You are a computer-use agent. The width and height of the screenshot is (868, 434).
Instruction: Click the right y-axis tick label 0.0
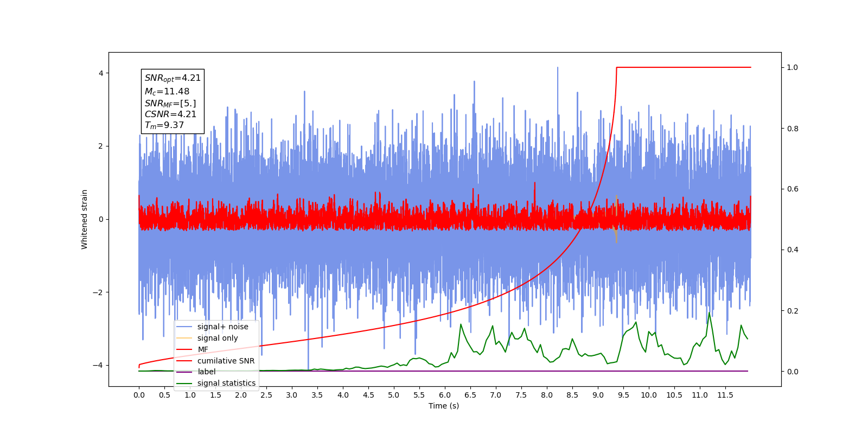793,372
